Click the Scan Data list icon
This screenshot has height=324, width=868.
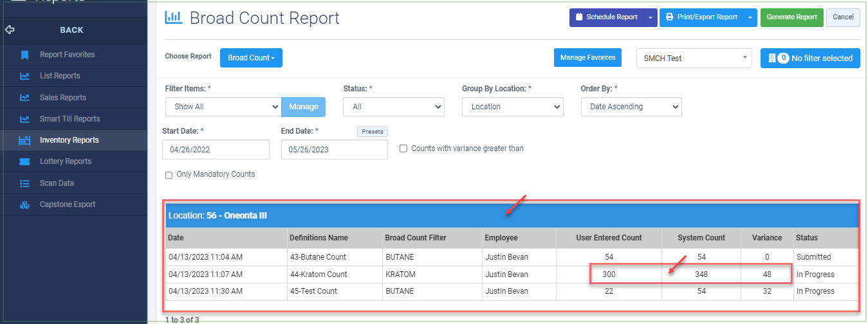click(x=24, y=183)
